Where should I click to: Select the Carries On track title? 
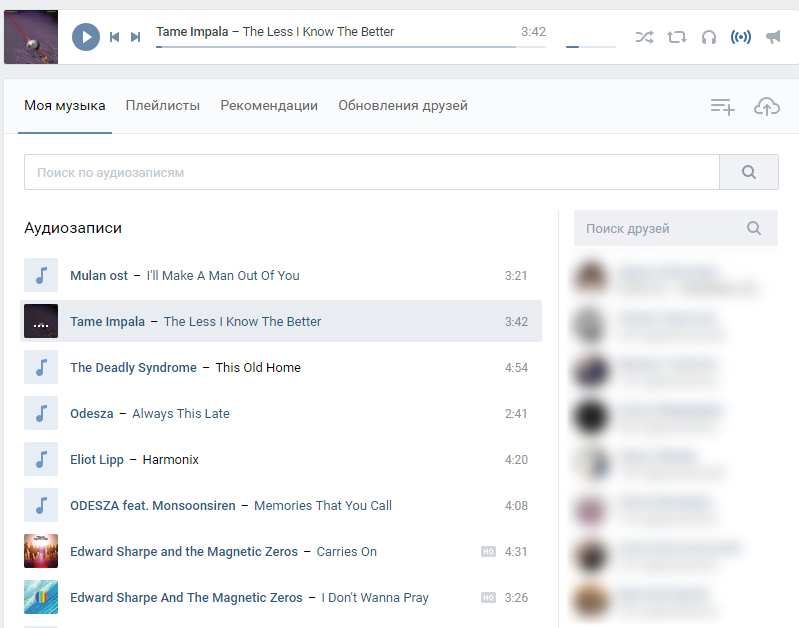pyautogui.click(x=347, y=552)
